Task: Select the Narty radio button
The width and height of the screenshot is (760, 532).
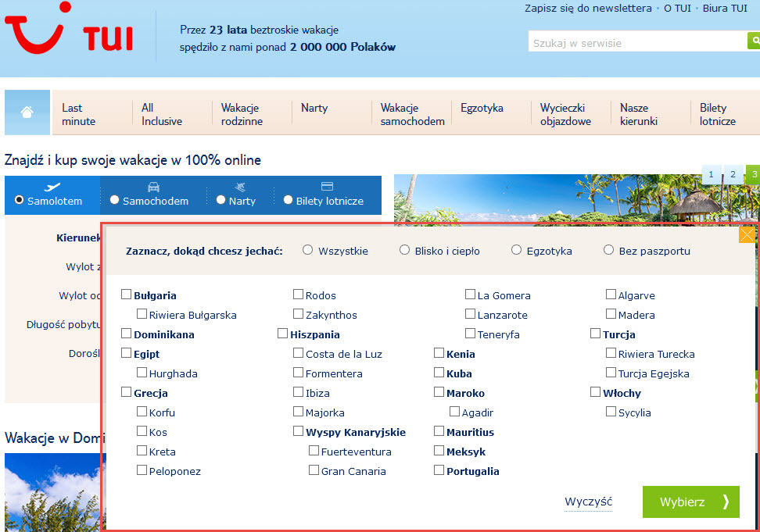Action: pos(220,200)
